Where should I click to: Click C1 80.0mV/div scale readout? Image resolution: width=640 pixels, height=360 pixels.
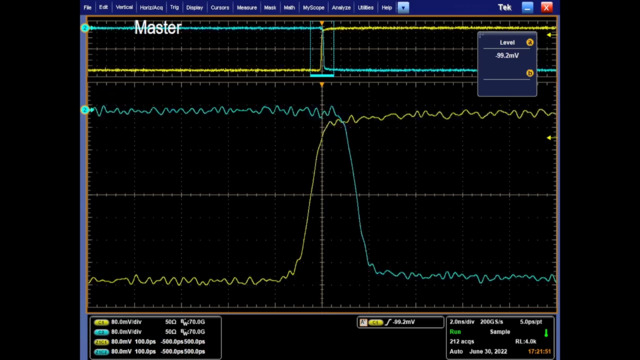(x=126, y=322)
